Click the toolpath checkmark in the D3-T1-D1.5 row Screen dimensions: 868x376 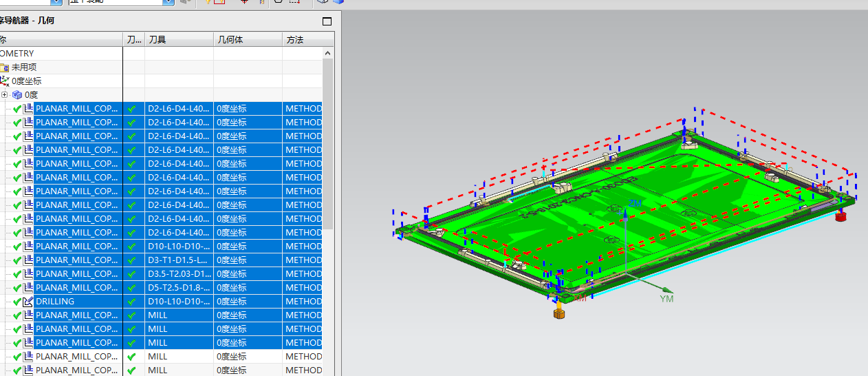point(132,260)
